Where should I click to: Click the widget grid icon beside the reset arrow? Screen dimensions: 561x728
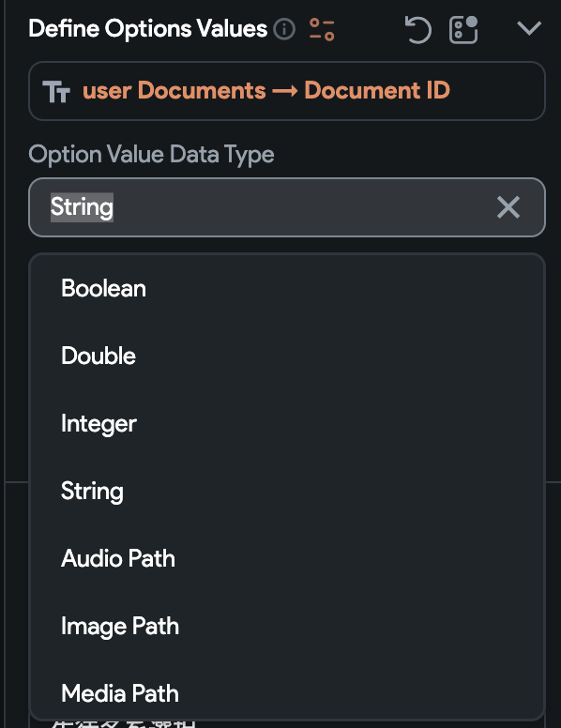click(463, 30)
